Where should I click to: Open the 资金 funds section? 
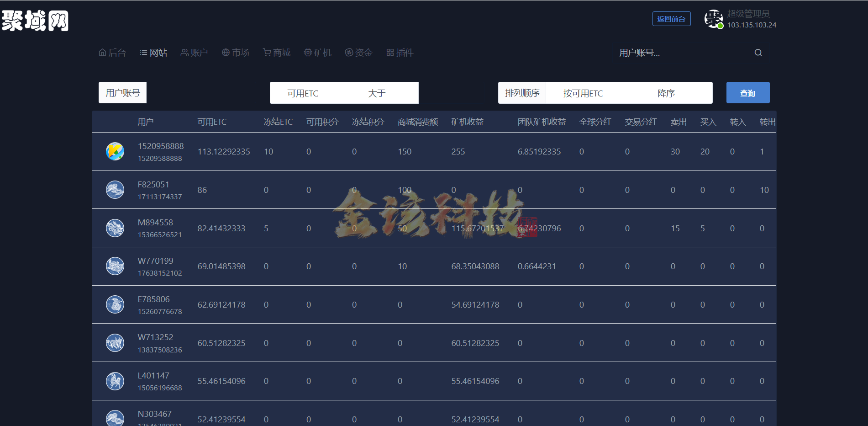[x=359, y=53]
